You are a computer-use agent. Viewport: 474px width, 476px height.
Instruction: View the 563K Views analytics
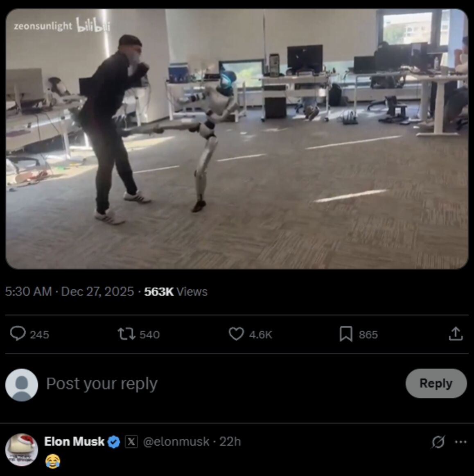[x=176, y=291]
